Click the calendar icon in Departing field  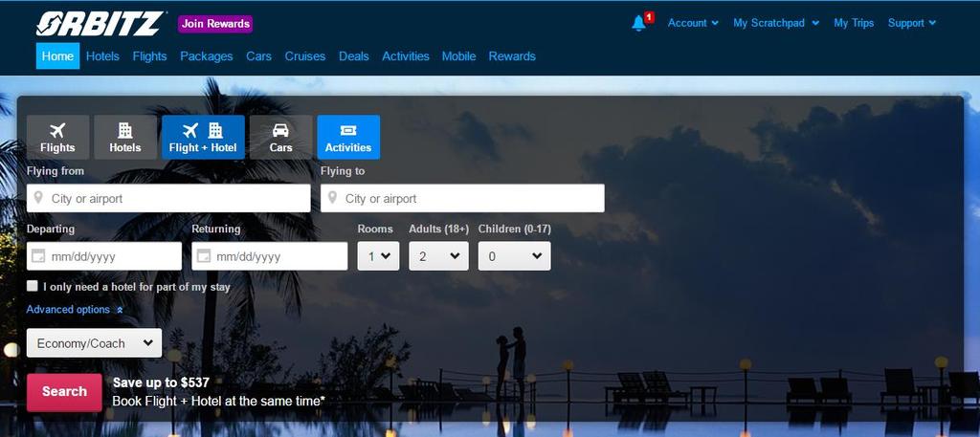(38, 256)
